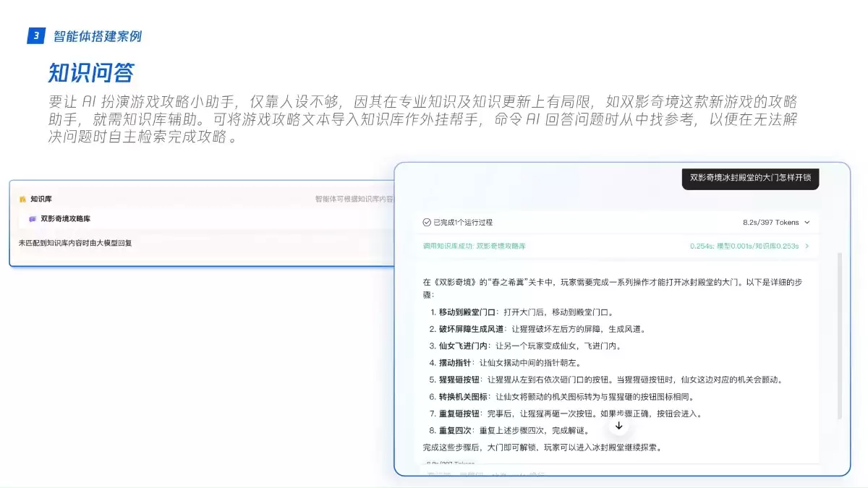Click the chat panel vertical scrollbar

[839, 336]
